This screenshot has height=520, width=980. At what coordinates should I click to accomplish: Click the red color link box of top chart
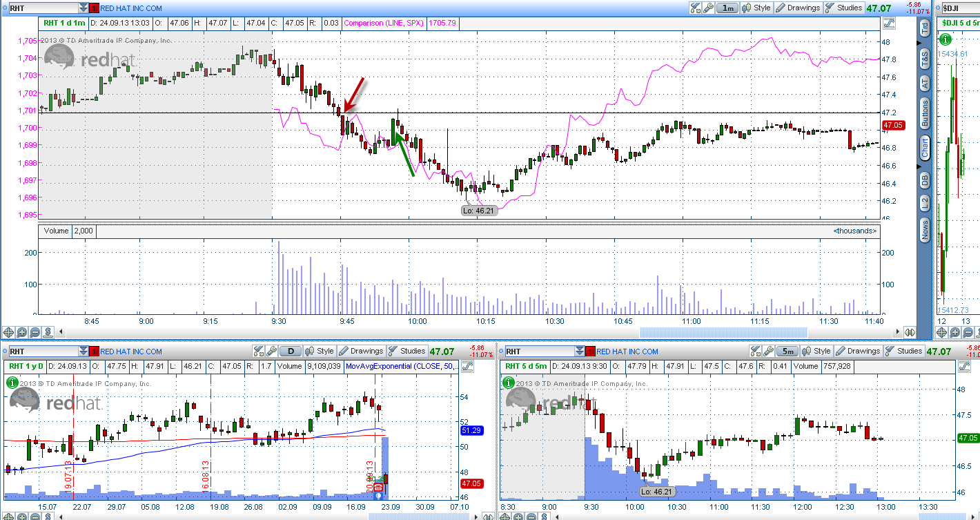[94, 8]
